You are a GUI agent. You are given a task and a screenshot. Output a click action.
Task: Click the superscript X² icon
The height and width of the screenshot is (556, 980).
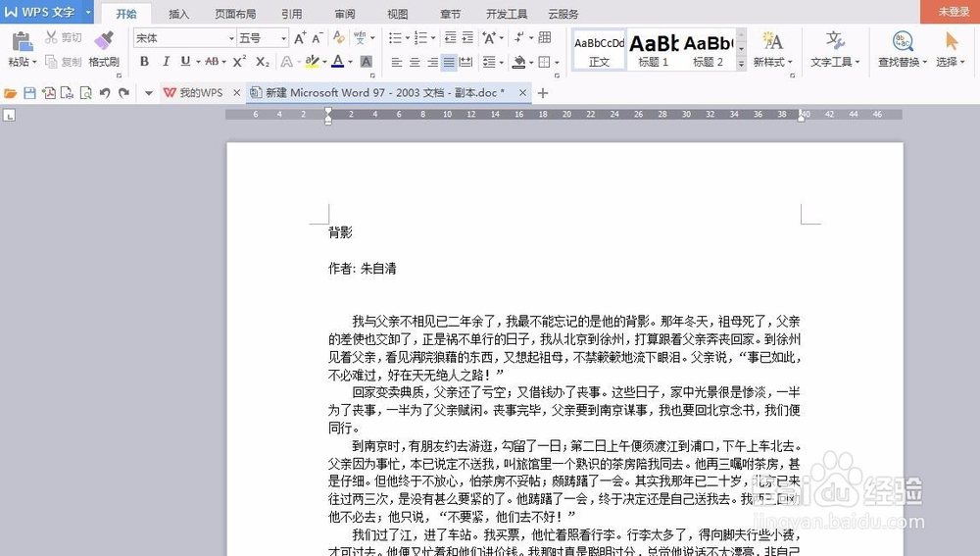click(x=239, y=62)
